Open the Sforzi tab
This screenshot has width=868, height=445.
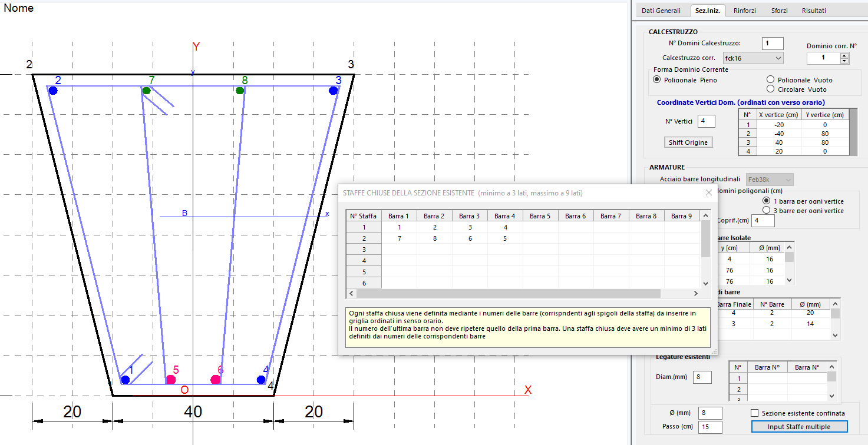point(778,11)
